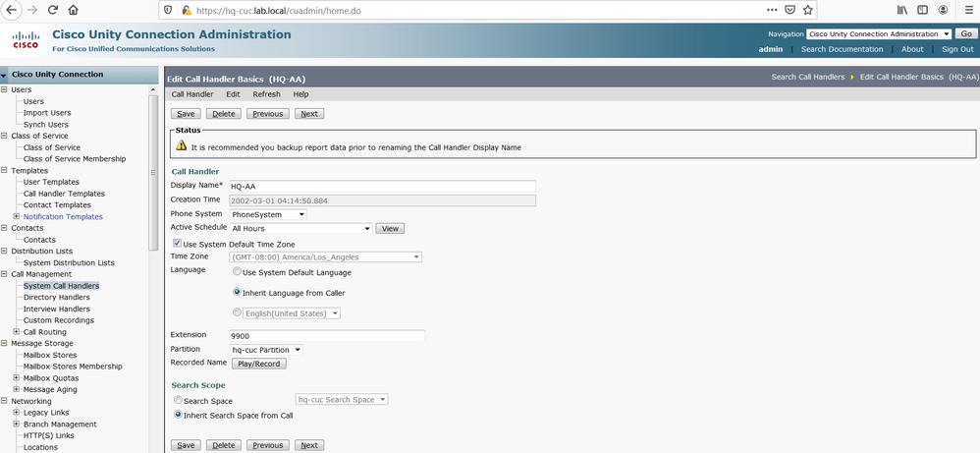Click the top Previous button

(x=268, y=114)
